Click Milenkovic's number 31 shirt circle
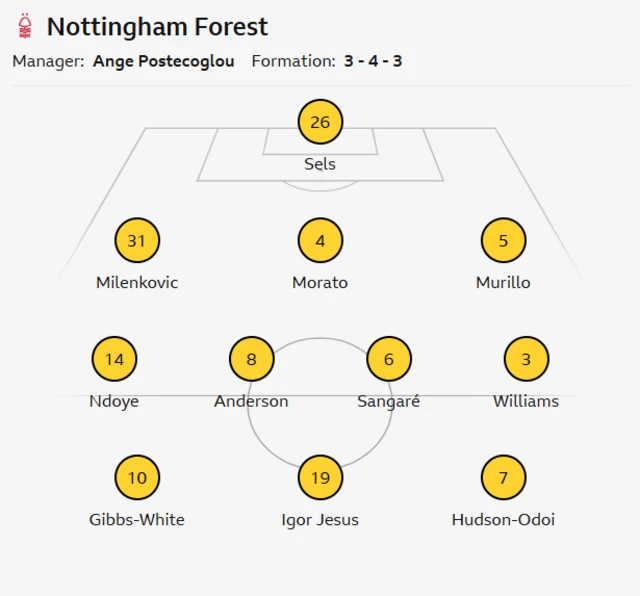640x596 pixels. tap(137, 241)
